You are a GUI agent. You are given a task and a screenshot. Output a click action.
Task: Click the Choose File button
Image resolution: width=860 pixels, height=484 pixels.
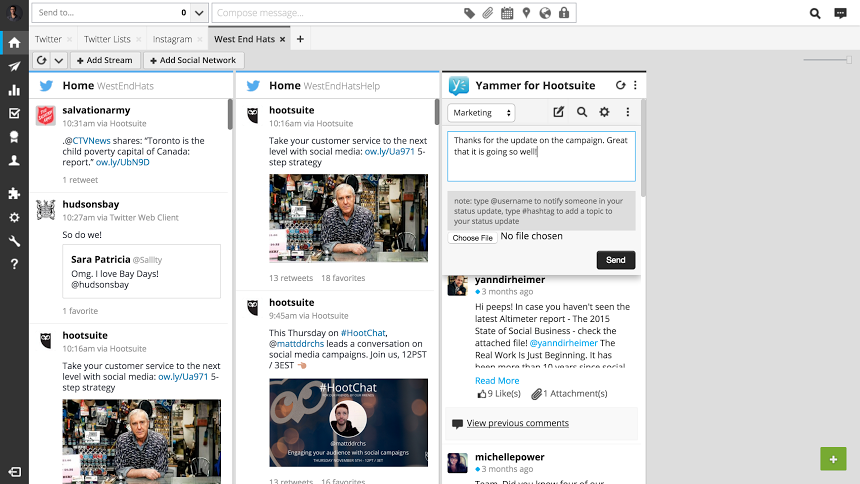coord(472,238)
